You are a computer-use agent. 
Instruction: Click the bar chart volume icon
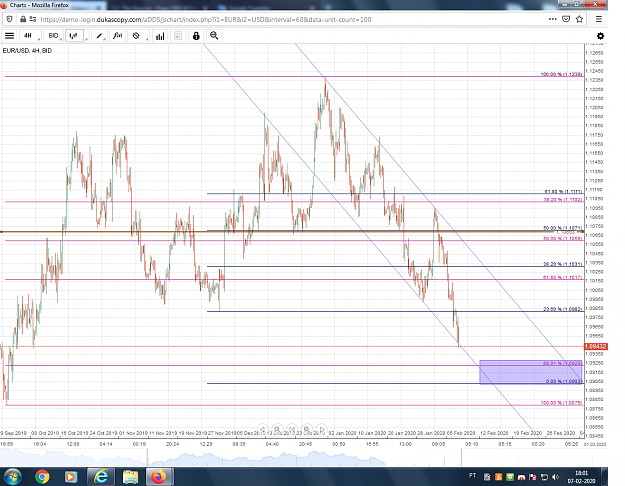tap(160, 36)
